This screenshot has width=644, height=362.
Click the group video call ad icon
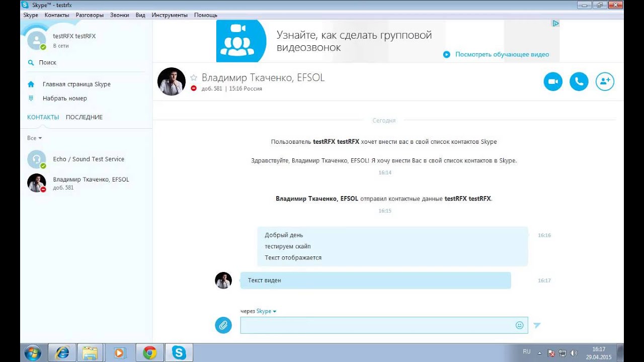pos(241,41)
